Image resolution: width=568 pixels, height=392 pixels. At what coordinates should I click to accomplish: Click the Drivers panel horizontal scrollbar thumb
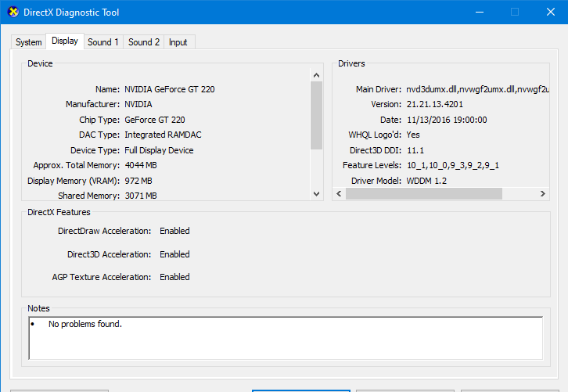tap(424, 194)
